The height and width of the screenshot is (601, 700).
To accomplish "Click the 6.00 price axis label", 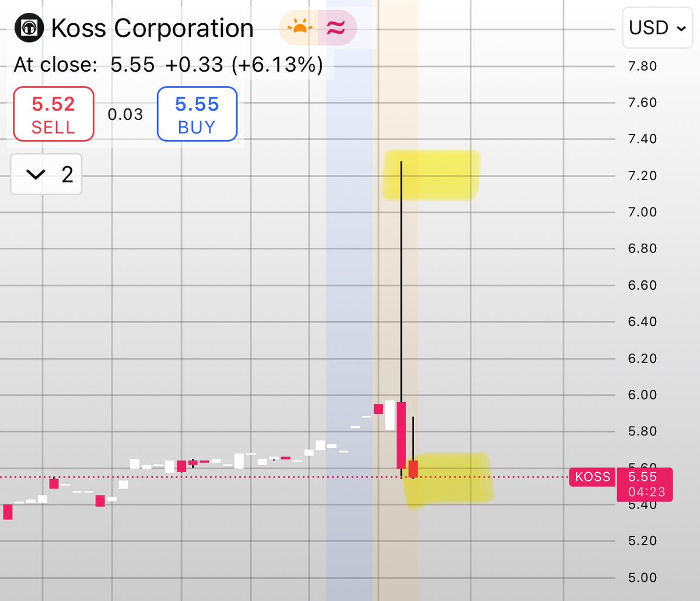I will (642, 395).
